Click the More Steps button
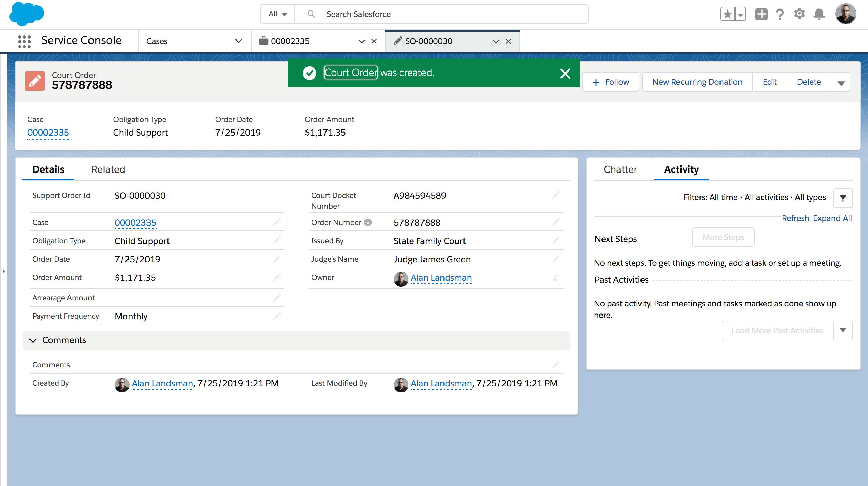This screenshot has width=868, height=486. coord(723,237)
